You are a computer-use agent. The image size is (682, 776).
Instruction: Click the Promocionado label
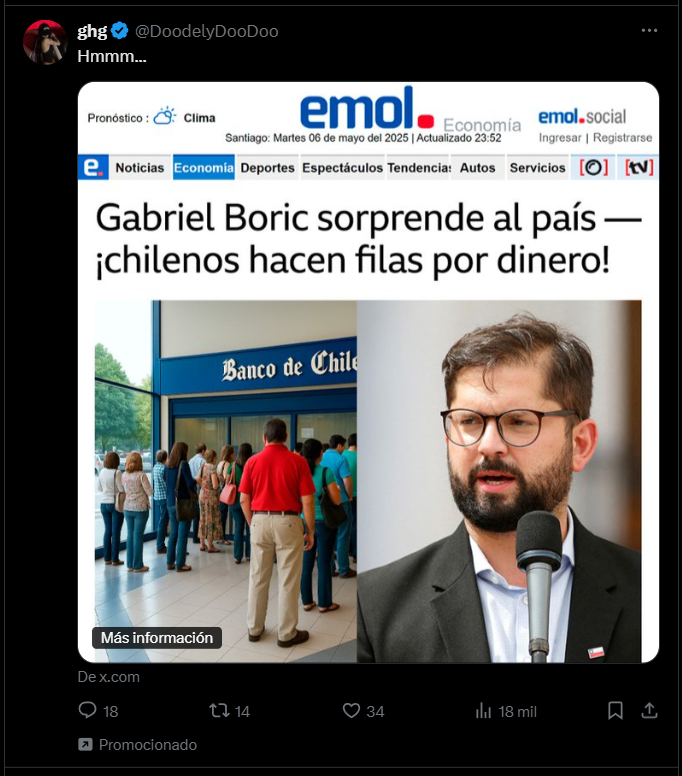click(148, 745)
